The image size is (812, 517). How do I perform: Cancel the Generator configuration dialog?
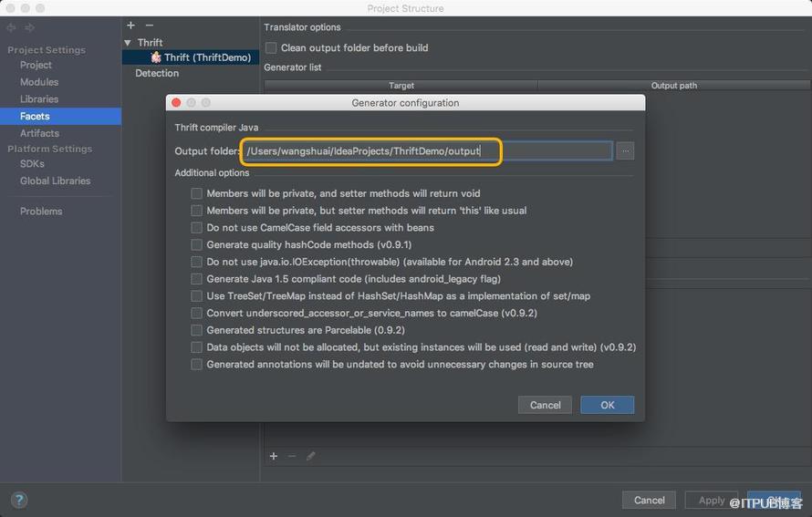click(x=545, y=405)
